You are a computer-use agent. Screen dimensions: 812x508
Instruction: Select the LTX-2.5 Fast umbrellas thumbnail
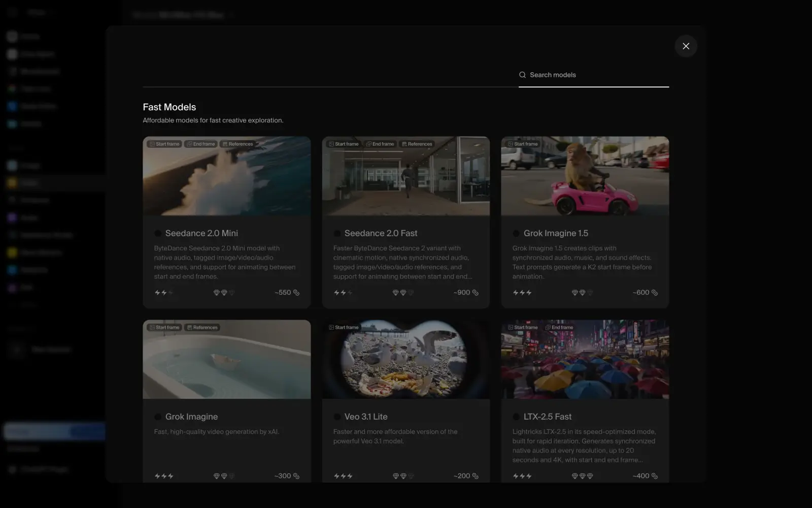[585, 359]
